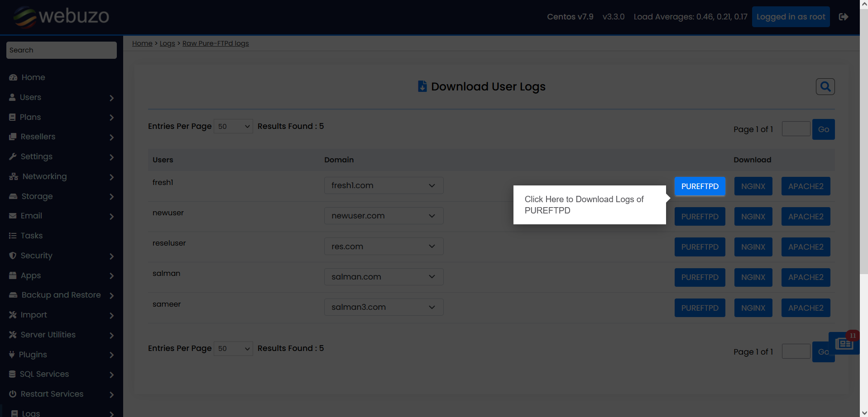Image resolution: width=868 pixels, height=417 pixels.
Task: Follow the Home breadcrumb link
Action: (x=142, y=43)
